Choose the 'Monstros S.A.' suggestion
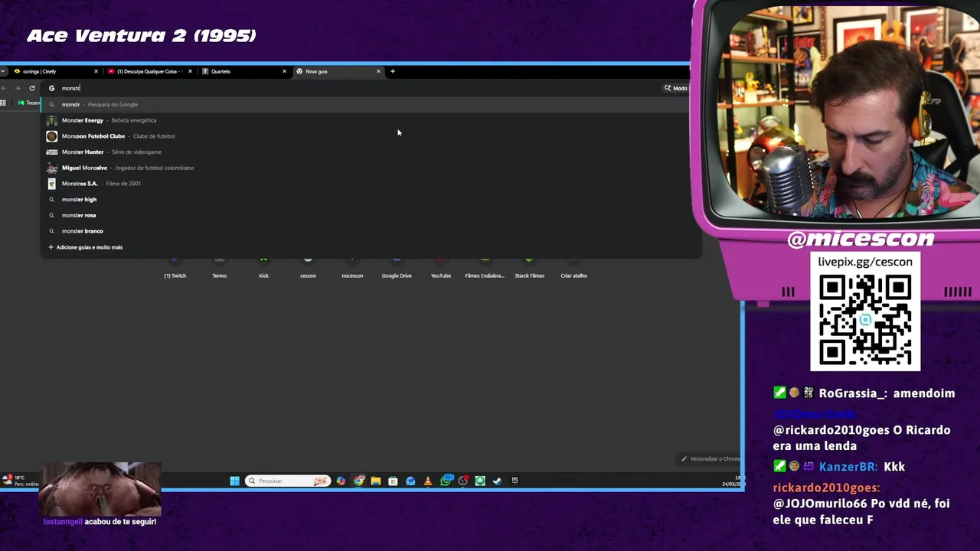980x551 pixels. (371, 184)
